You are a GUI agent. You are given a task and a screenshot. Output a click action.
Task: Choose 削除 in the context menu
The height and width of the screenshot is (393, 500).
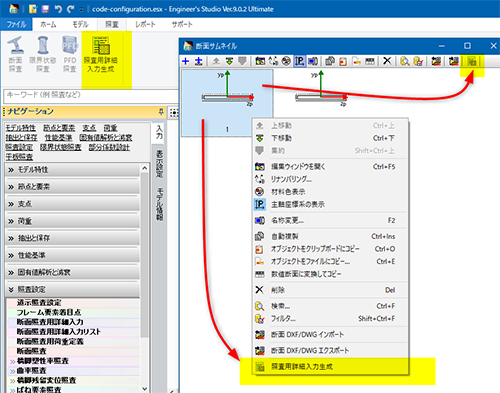(330, 290)
